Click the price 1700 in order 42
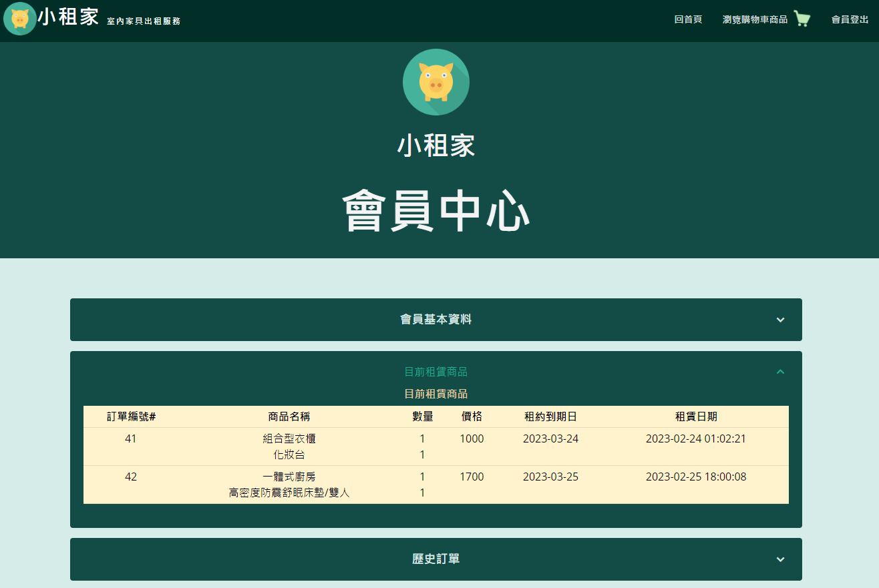The image size is (879, 588). tap(472, 477)
